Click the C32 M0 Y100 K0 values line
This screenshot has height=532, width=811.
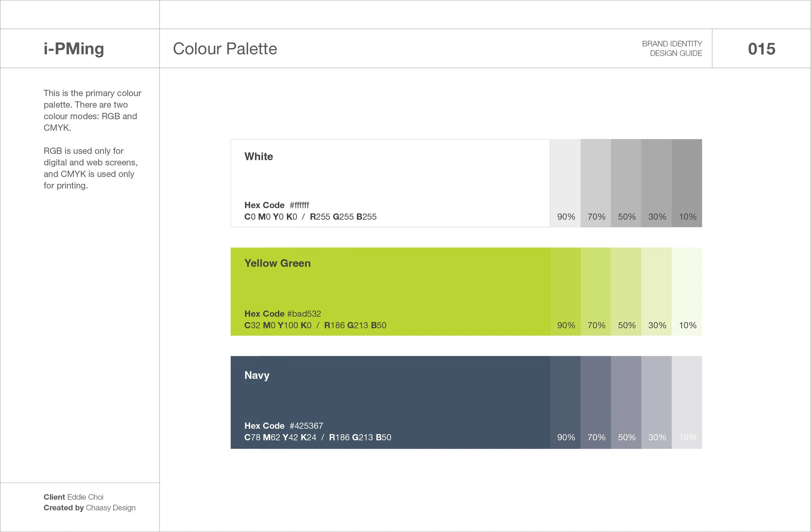(x=315, y=325)
